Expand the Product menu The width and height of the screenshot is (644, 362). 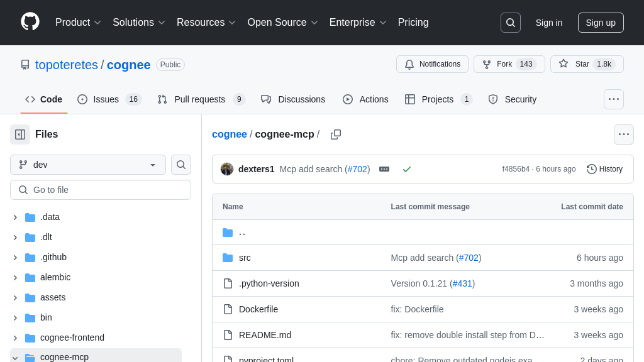click(x=78, y=23)
